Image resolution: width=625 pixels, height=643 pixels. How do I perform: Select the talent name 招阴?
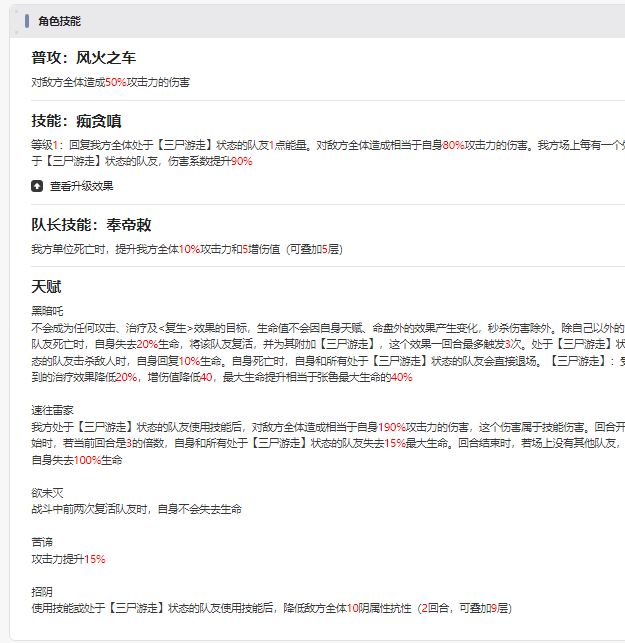(x=42, y=592)
